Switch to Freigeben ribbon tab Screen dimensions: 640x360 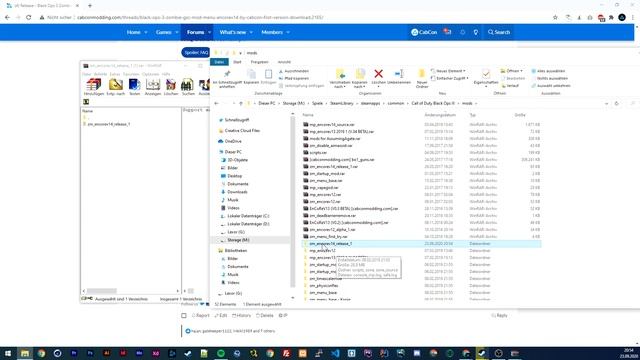pyautogui.click(x=260, y=62)
